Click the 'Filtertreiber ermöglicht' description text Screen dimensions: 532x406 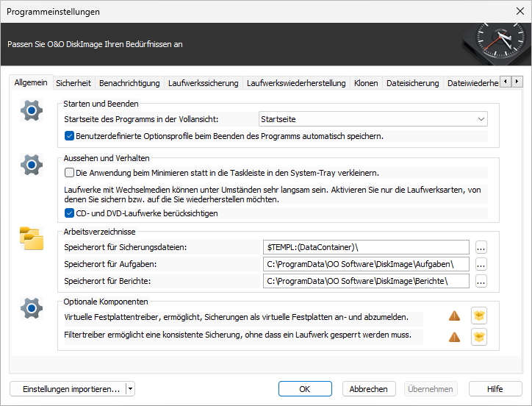click(x=237, y=335)
